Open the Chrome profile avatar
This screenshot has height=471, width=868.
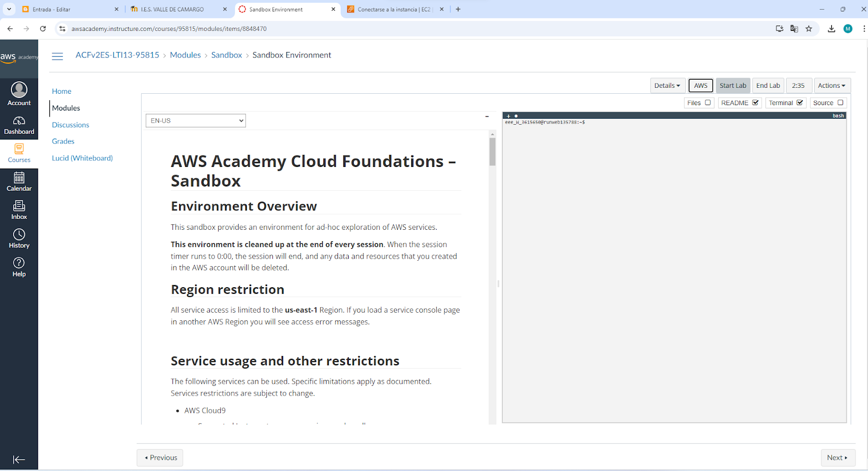click(x=848, y=29)
